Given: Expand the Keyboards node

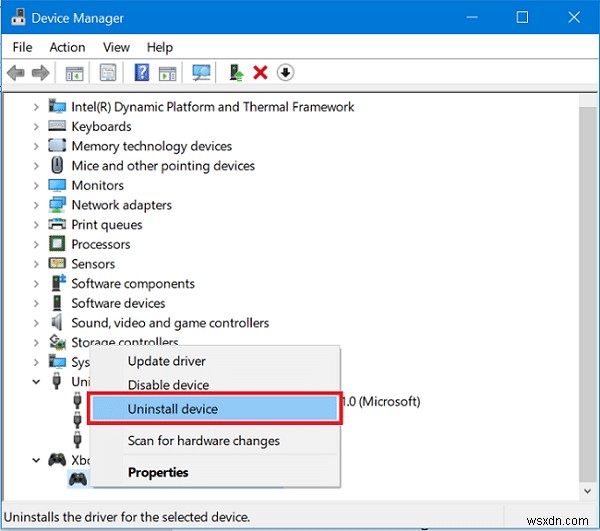Looking at the screenshot, I should [36, 126].
